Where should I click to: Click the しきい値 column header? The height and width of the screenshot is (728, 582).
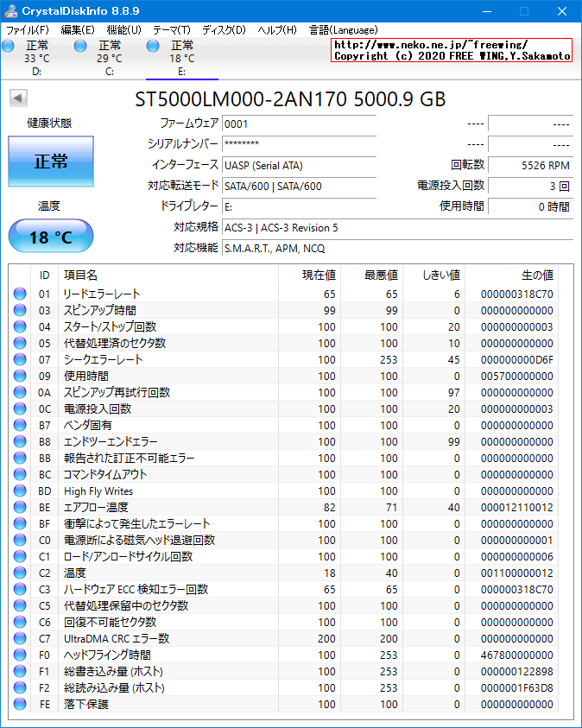434,275
